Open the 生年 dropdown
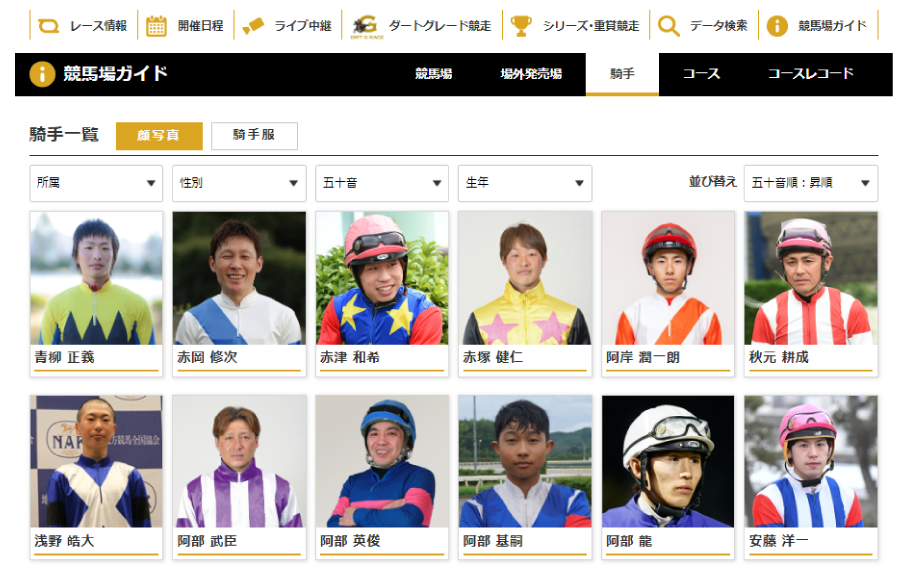 pos(525,183)
